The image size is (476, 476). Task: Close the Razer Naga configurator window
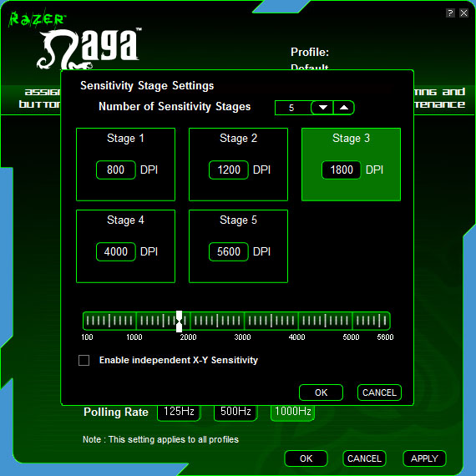tap(463, 13)
